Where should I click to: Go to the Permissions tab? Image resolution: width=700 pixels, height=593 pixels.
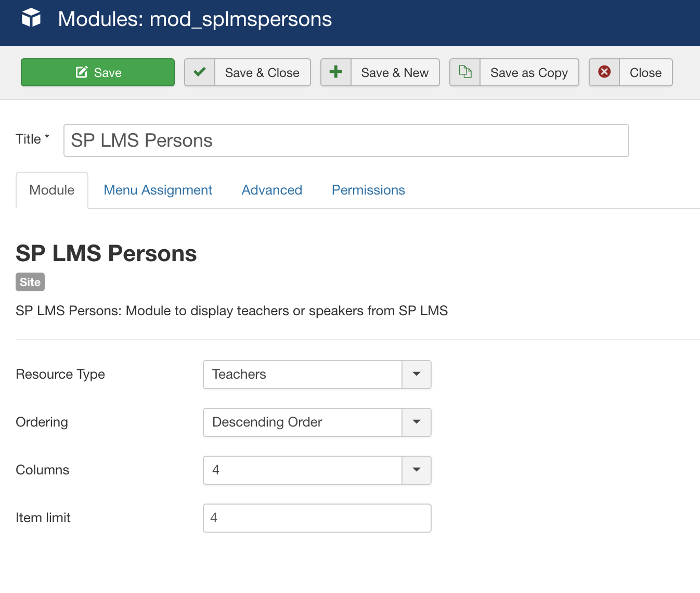pyautogui.click(x=368, y=190)
